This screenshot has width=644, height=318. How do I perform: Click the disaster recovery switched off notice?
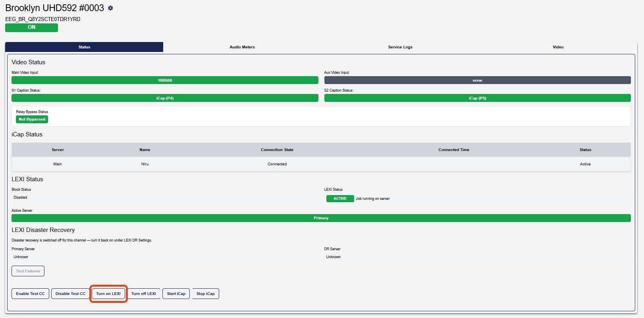tap(82, 240)
